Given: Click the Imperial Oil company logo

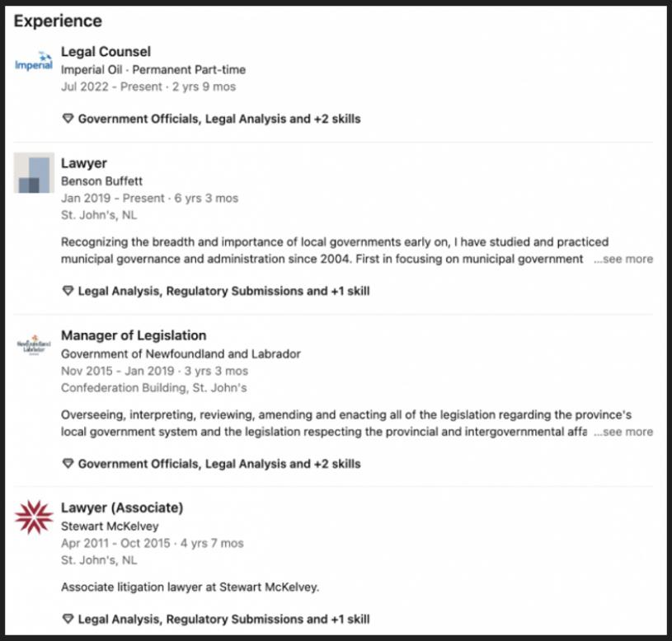Looking at the screenshot, I should [x=34, y=62].
